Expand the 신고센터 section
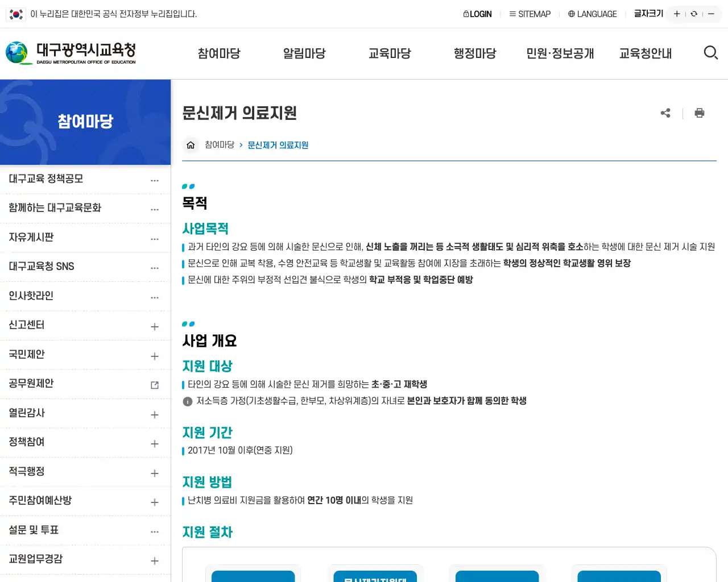 pyautogui.click(x=154, y=326)
